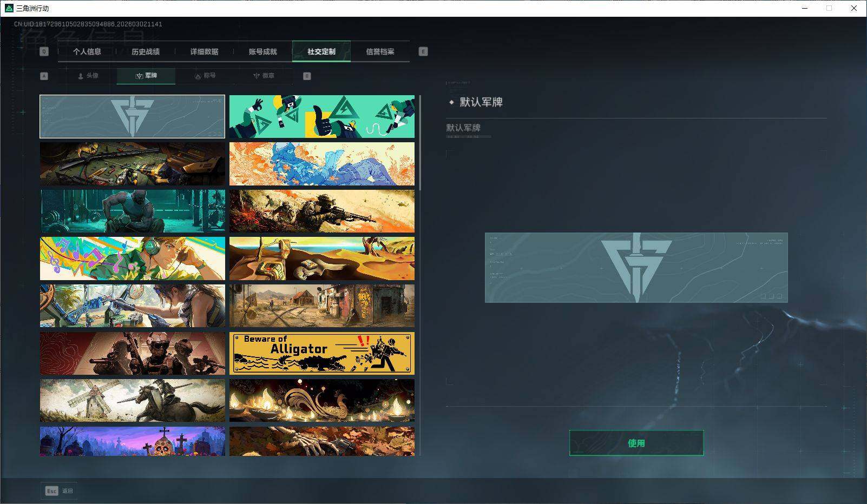Select the blue and orange abstract dog tag
This screenshot has width=867, height=504.
pyautogui.click(x=322, y=164)
